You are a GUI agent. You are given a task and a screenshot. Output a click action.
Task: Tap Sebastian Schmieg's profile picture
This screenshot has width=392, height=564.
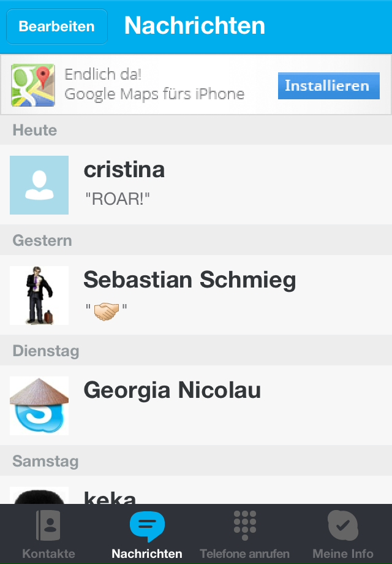(39, 295)
